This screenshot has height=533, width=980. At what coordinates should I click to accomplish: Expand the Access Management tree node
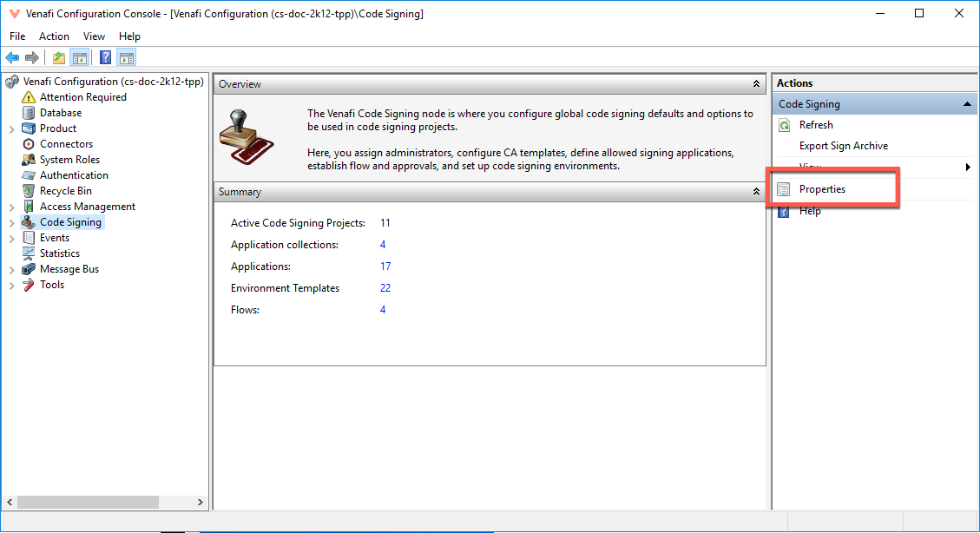12,207
